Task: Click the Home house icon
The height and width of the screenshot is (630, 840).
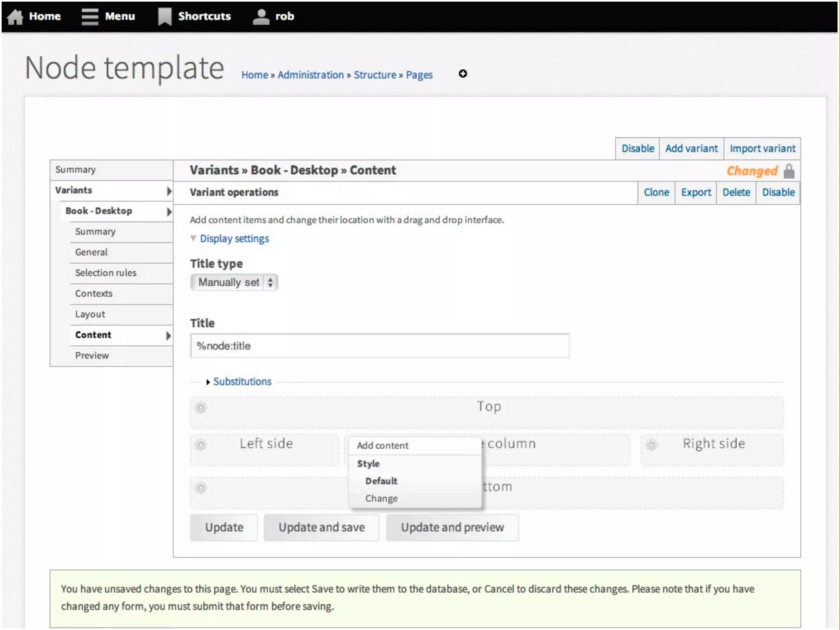Action: pyautogui.click(x=15, y=17)
